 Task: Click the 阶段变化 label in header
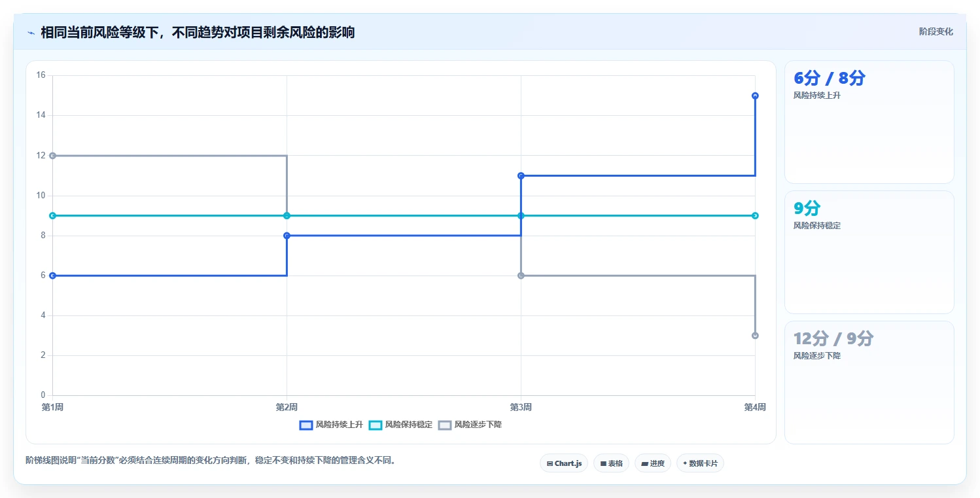point(936,31)
